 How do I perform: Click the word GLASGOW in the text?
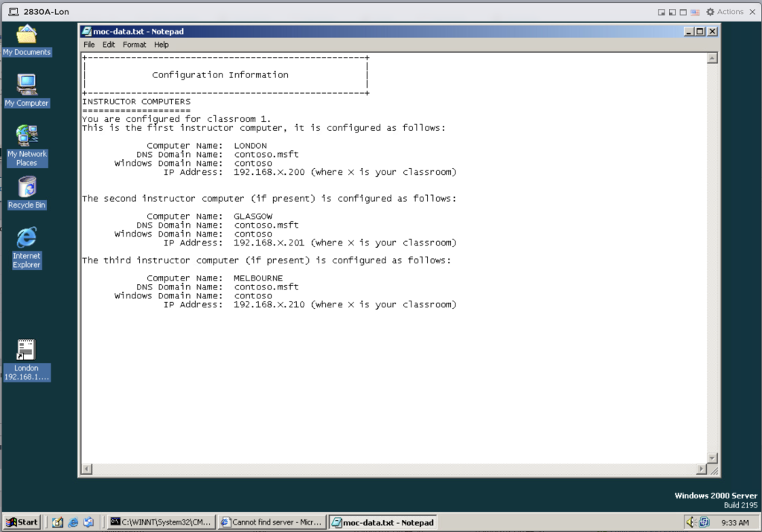coord(253,217)
